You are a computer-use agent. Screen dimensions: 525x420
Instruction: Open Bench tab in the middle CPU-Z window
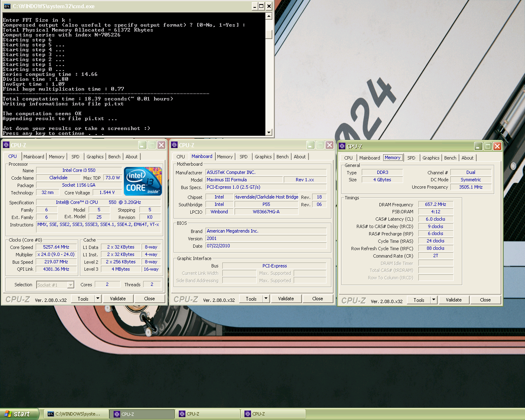(x=283, y=157)
